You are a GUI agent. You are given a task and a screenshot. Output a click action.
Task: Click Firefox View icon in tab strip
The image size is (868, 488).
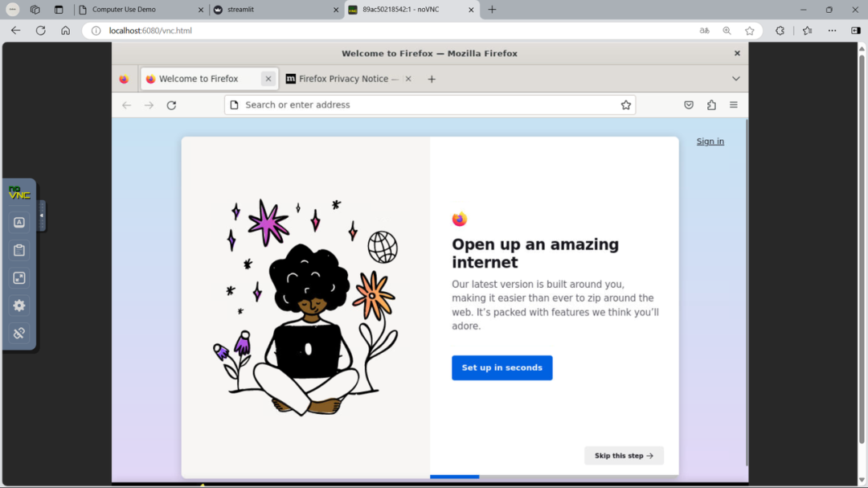coord(124,79)
